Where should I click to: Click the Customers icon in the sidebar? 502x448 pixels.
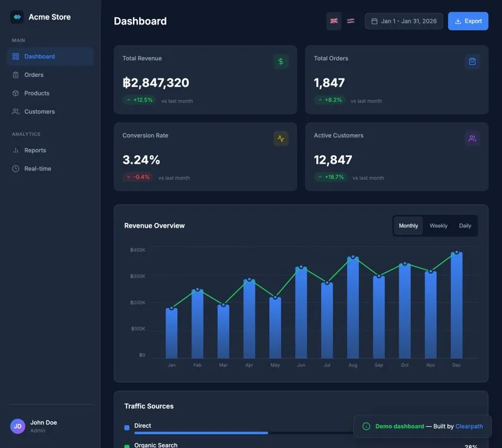pos(18,112)
